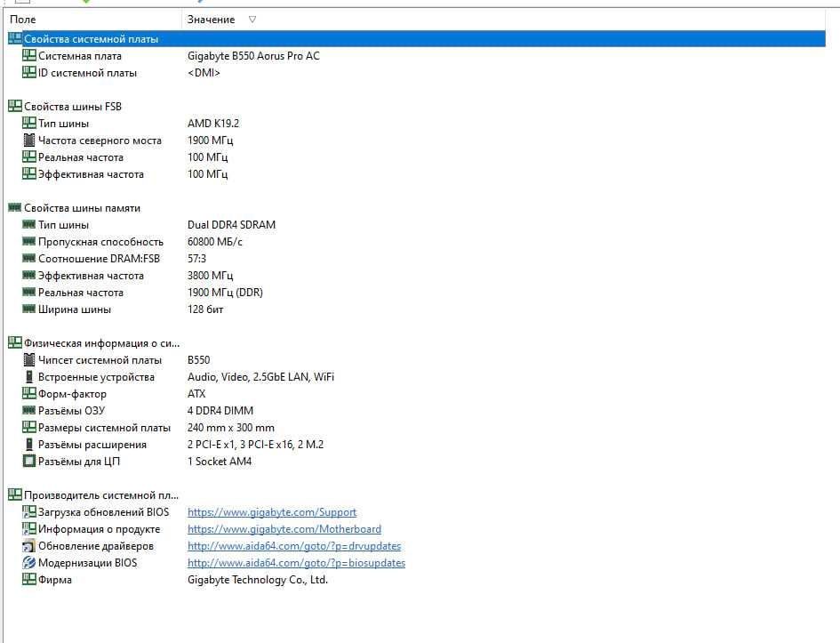Click the Информация о продукте icon
This screenshot has height=643, width=840.
click(29, 529)
